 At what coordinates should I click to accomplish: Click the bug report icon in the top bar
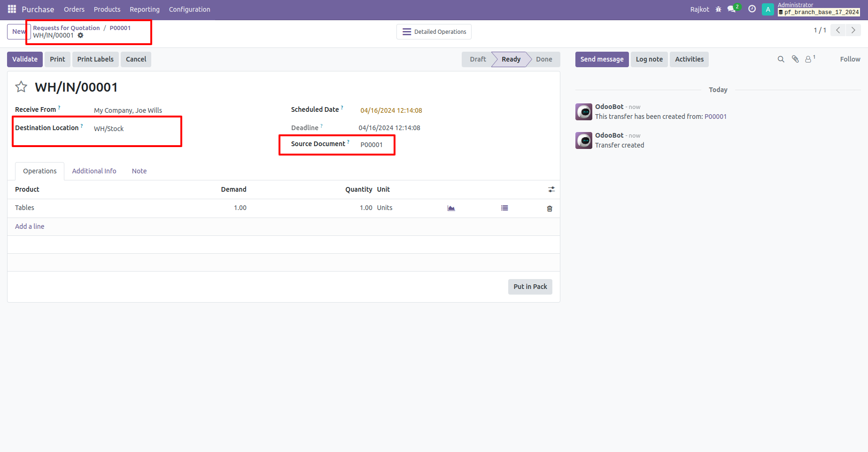click(718, 9)
